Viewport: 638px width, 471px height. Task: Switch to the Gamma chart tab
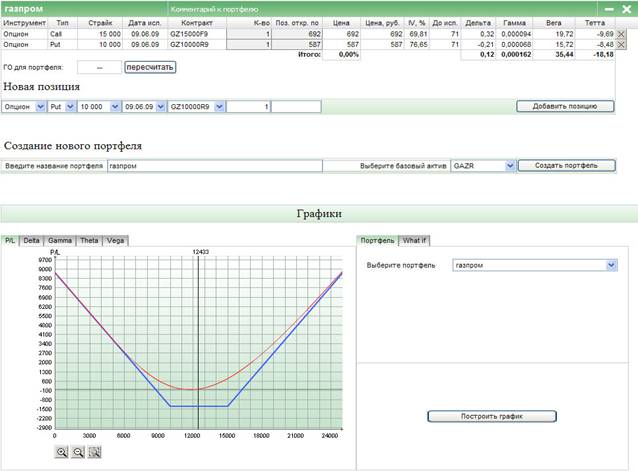point(60,240)
